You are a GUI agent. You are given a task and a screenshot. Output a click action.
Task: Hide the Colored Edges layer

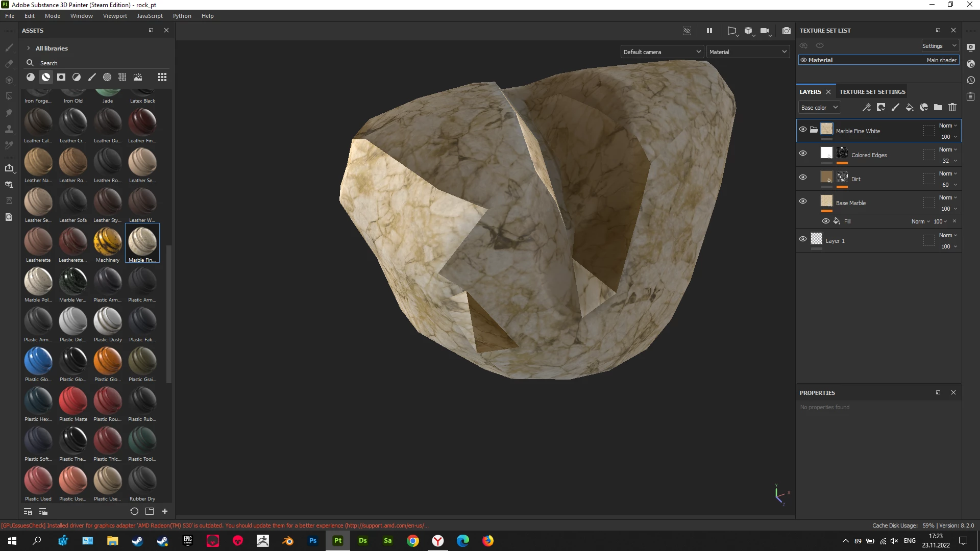803,154
